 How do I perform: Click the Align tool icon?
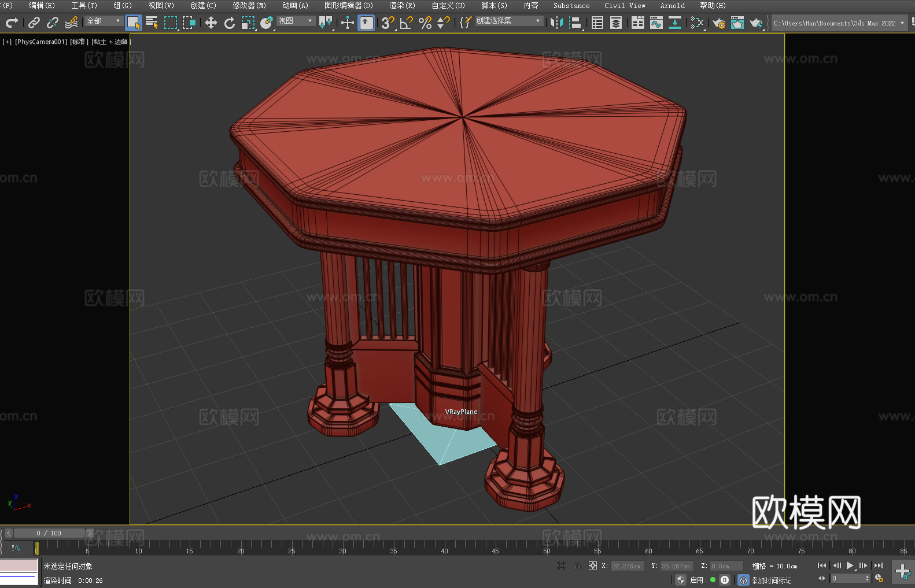(575, 23)
